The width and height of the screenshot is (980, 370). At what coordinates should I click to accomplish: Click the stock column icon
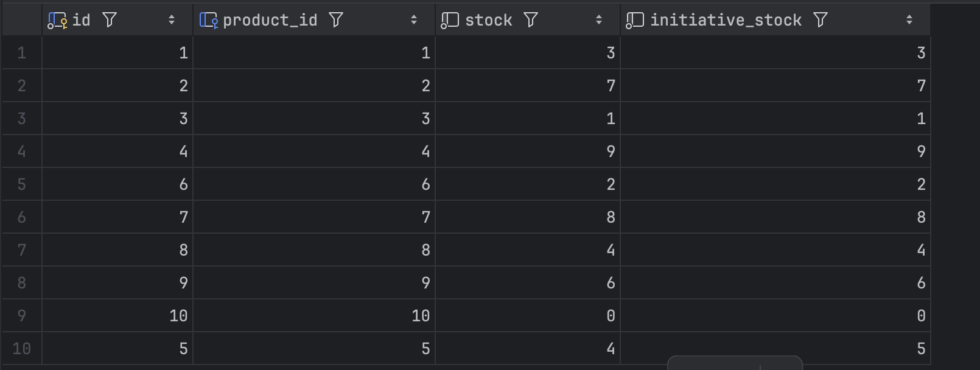(450, 20)
